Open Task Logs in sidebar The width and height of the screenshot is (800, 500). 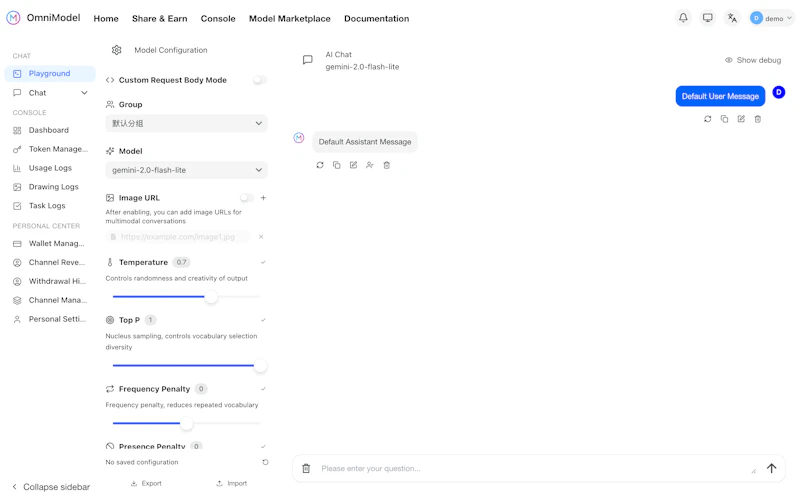50,206
